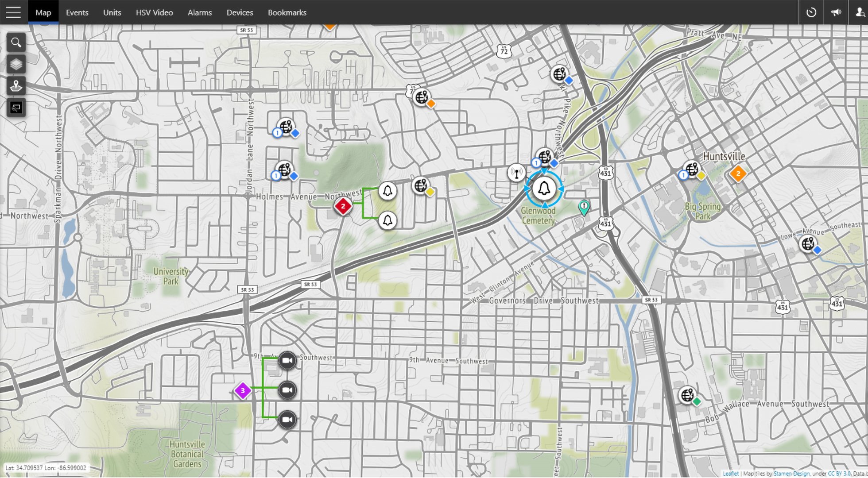Click the history clock icon

(811, 12)
